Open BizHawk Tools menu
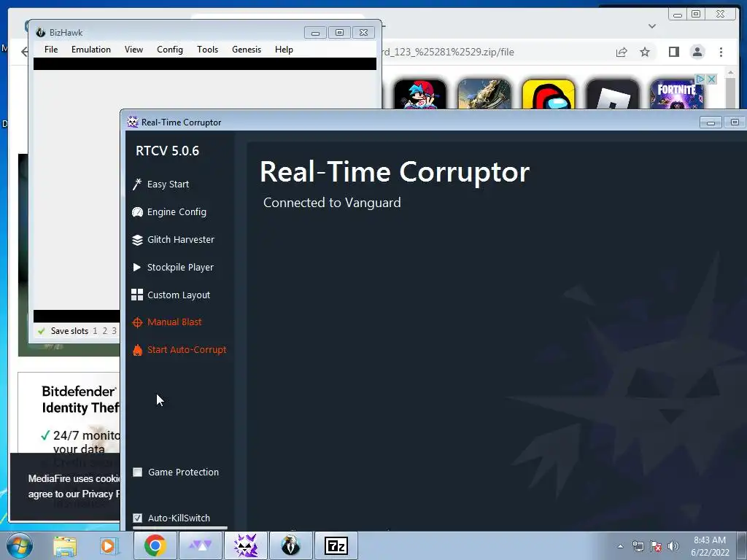 click(x=208, y=50)
